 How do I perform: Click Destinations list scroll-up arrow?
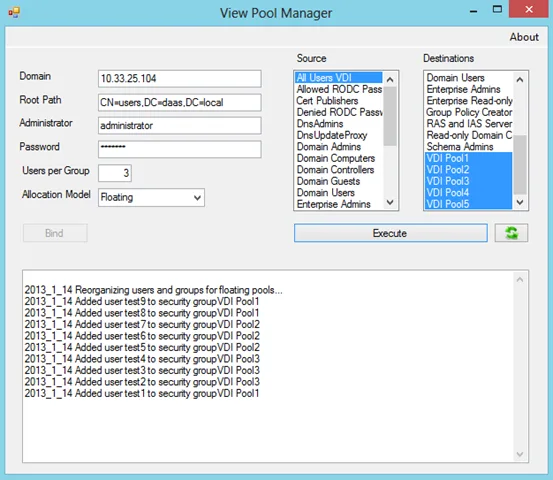tap(520, 80)
